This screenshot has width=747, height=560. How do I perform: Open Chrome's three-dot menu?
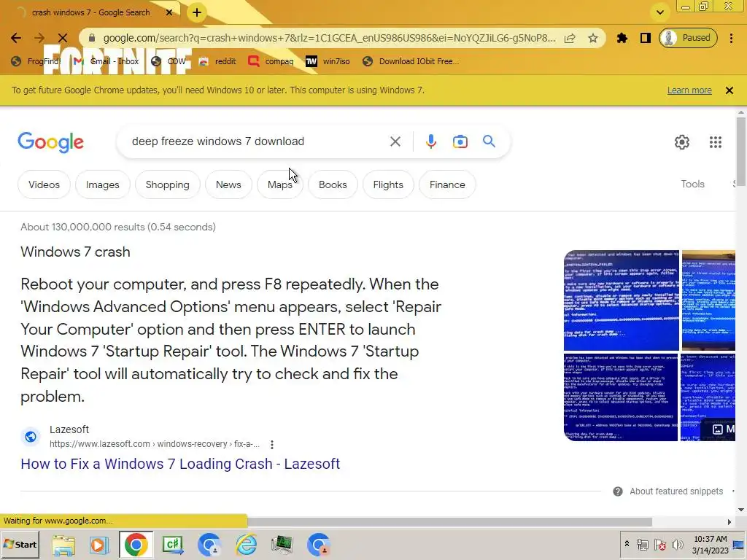(x=731, y=38)
